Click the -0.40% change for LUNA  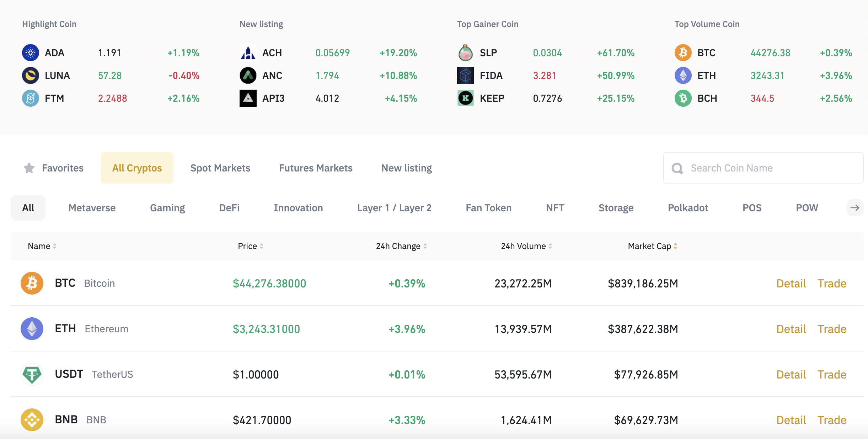[x=184, y=76]
